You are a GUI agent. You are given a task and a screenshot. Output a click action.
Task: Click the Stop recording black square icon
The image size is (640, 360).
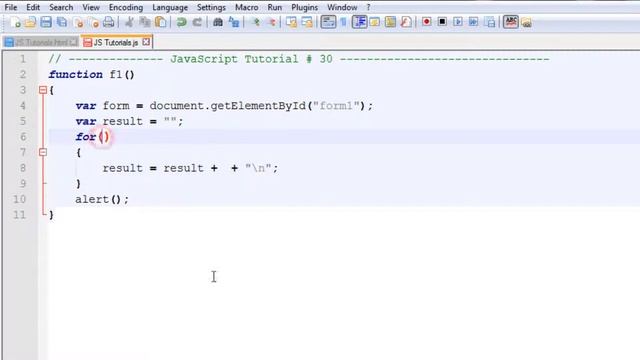pyautogui.click(x=442, y=22)
